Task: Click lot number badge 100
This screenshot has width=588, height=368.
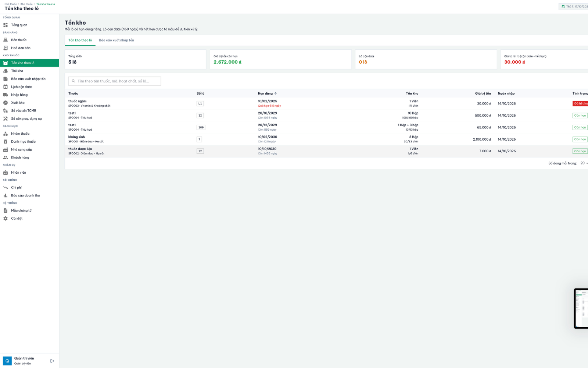Action: click(201, 127)
